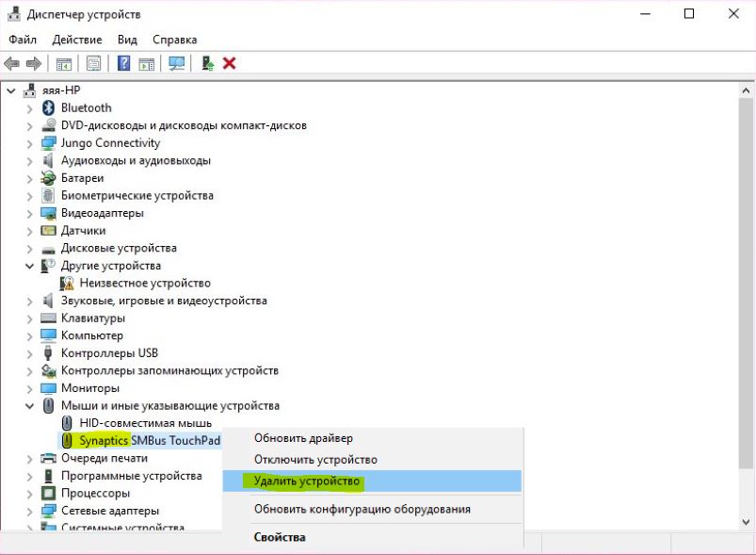Click the Процессоры chip icon
The height and width of the screenshot is (555, 756).
click(x=48, y=493)
